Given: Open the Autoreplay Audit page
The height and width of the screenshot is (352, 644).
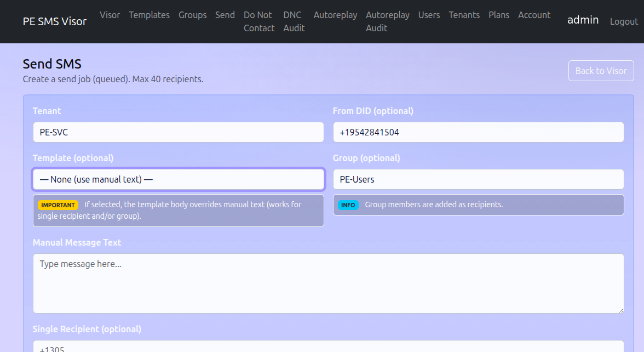Looking at the screenshot, I should pos(387,21).
